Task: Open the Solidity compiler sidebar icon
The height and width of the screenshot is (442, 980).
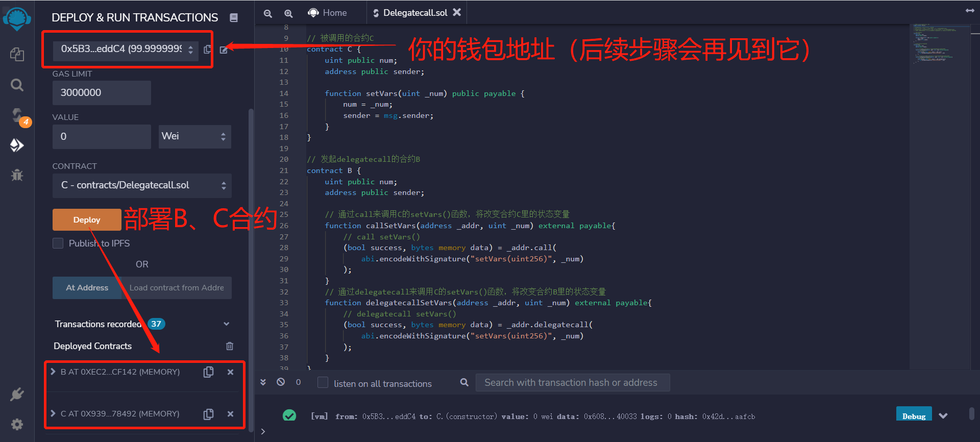Action: click(x=17, y=115)
